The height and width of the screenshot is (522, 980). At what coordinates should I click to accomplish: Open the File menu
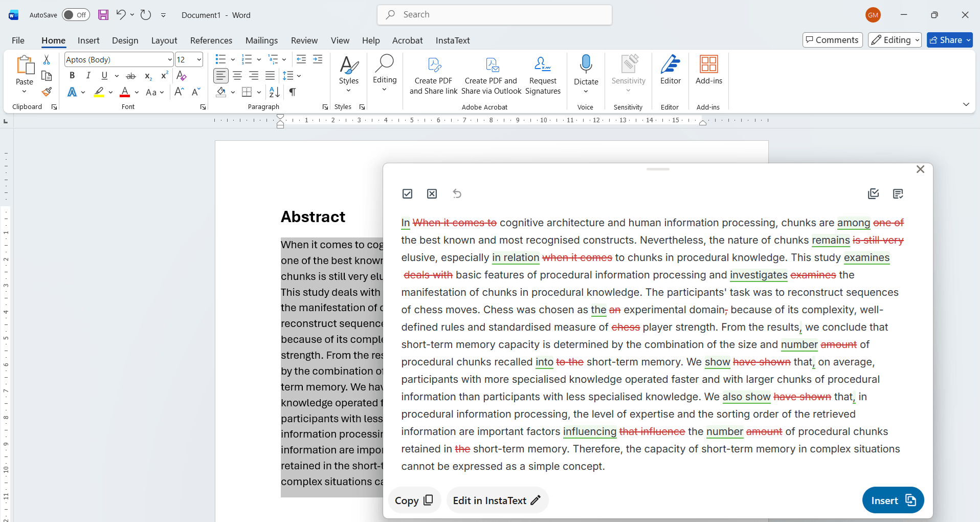[18, 40]
